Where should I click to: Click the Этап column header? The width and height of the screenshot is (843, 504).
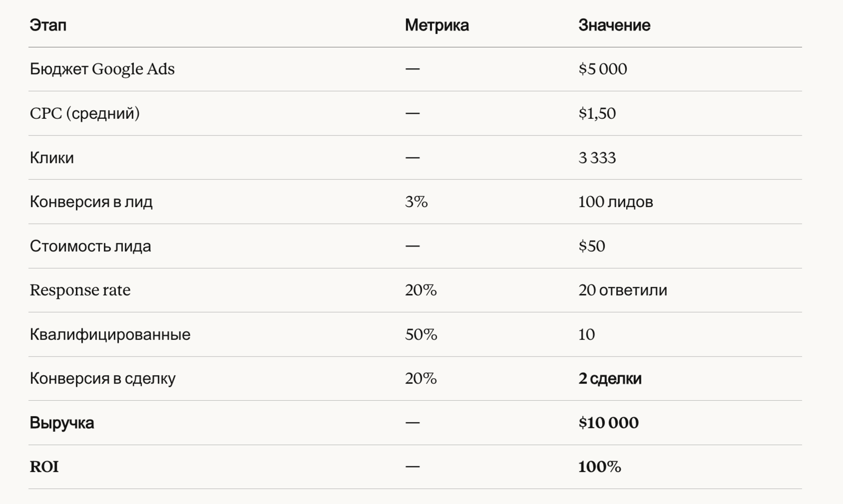click(48, 25)
